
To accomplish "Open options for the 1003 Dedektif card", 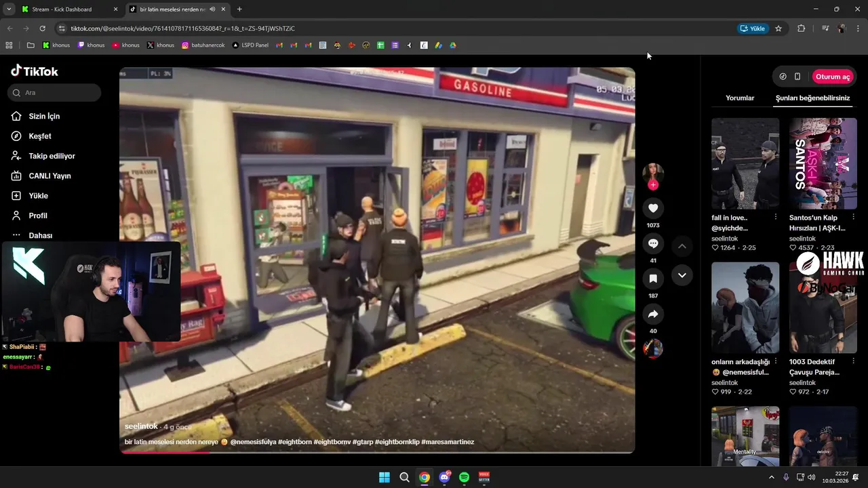I will pyautogui.click(x=853, y=361).
